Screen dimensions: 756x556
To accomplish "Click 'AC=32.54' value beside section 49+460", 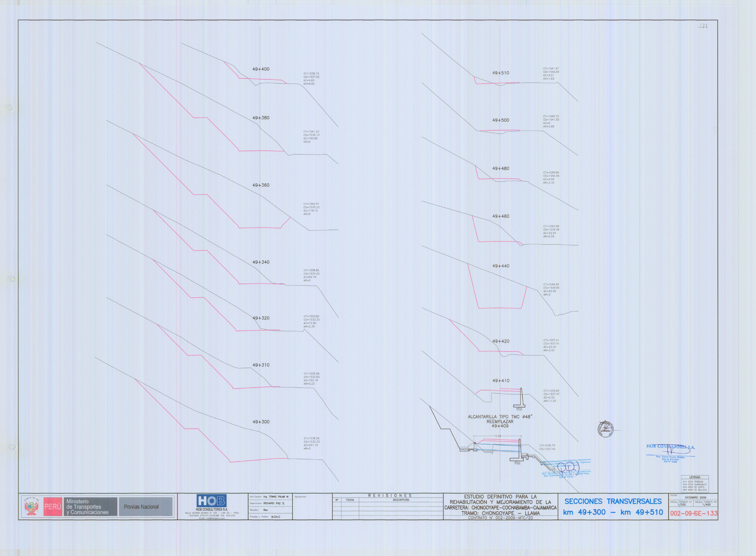I will click(x=549, y=233).
